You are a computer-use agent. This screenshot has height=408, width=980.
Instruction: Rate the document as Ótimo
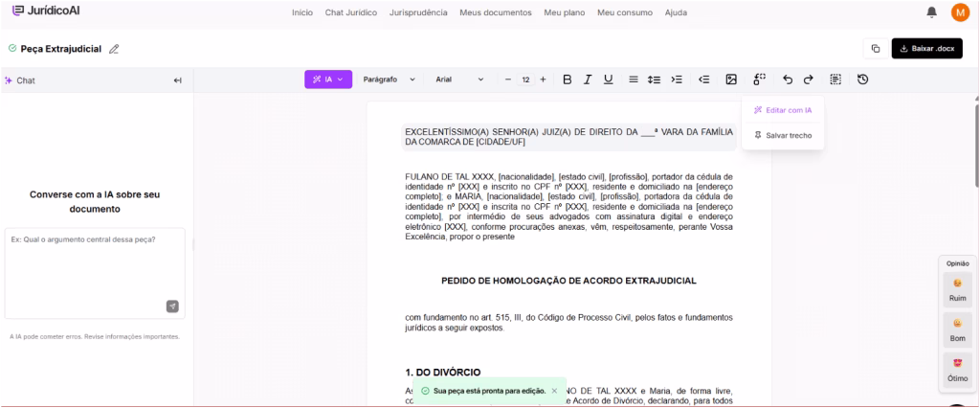(x=957, y=371)
